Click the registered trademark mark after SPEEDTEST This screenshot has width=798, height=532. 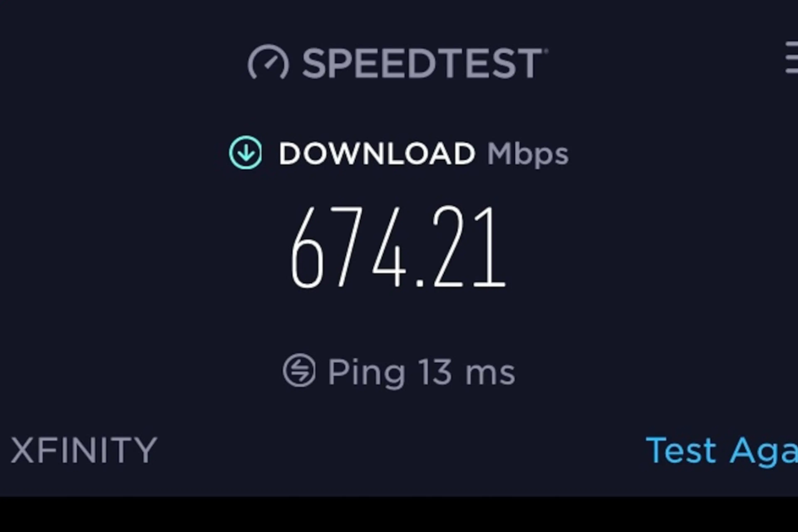click(x=546, y=51)
